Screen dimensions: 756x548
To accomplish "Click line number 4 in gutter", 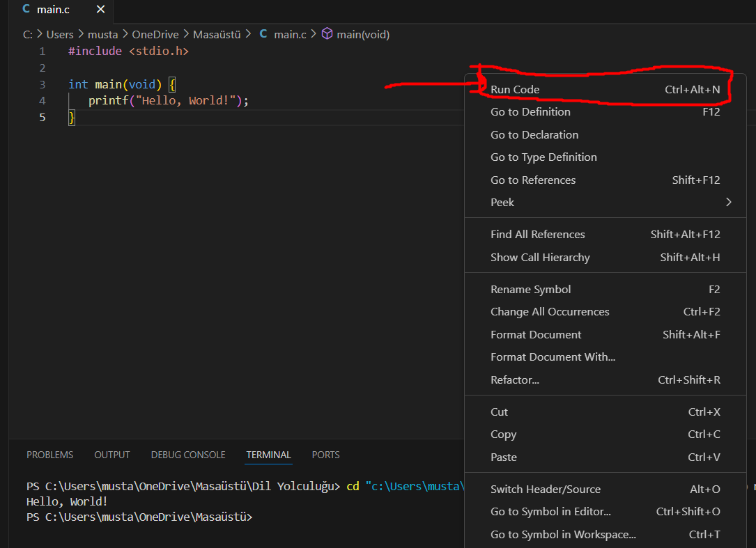I will pyautogui.click(x=43, y=101).
